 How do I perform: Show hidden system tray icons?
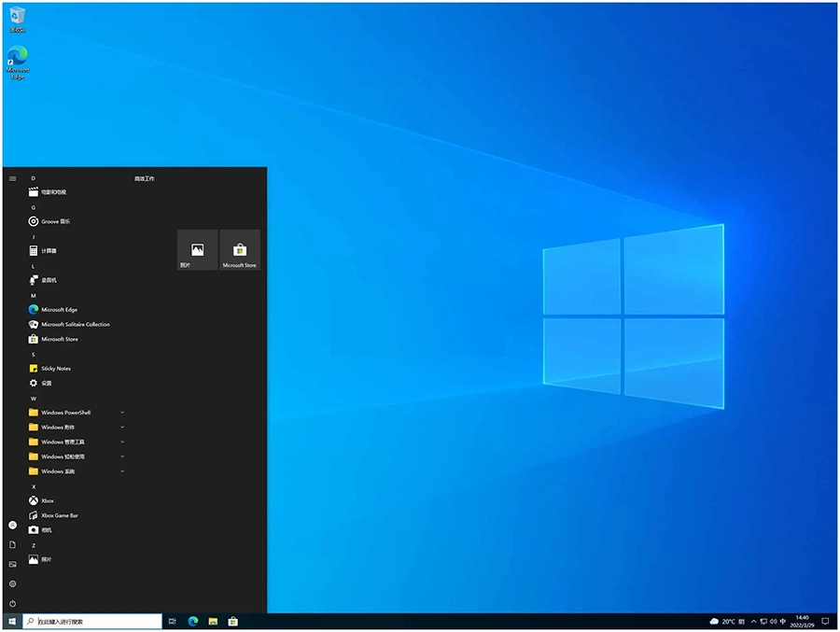754,622
